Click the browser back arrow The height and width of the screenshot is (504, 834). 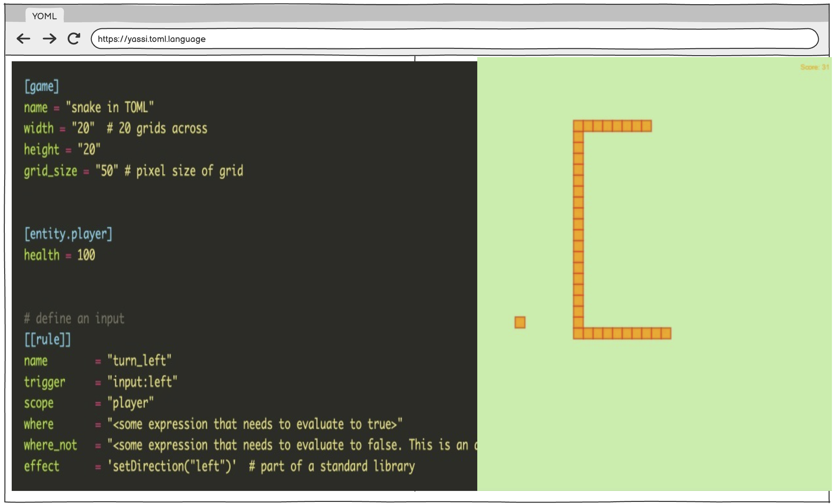(23, 39)
